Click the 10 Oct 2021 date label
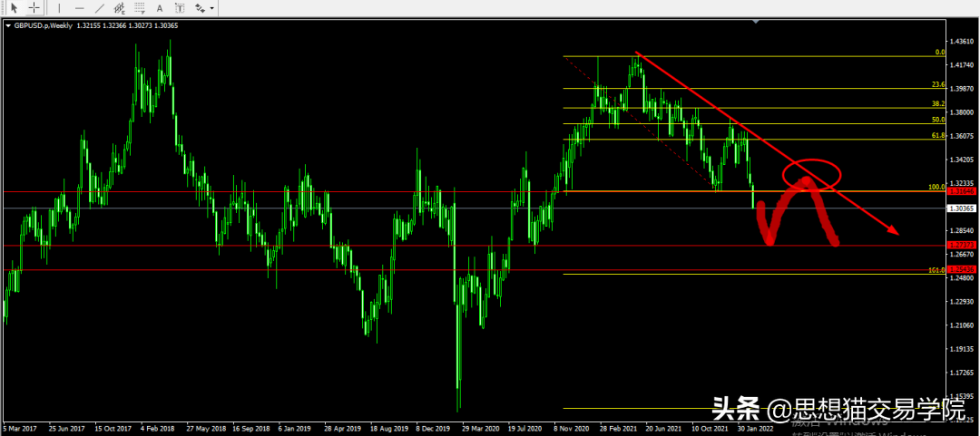The image size is (980, 436). (x=710, y=429)
